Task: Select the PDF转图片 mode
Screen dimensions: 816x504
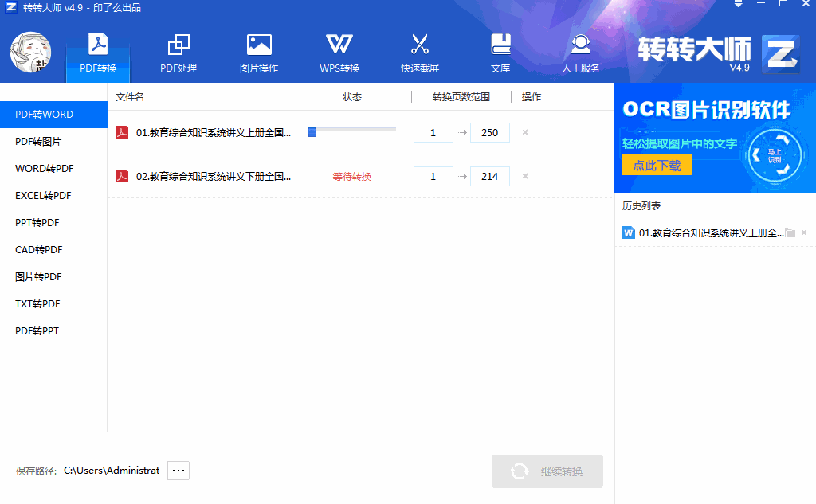Action: pyautogui.click(x=53, y=142)
